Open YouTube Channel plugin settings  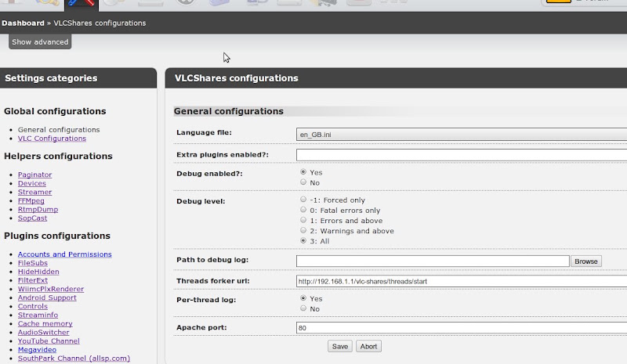point(49,341)
